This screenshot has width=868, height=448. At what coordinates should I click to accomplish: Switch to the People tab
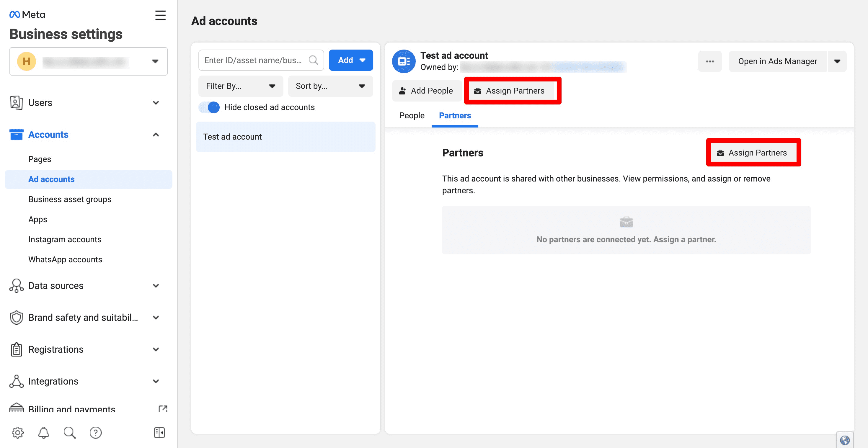412,115
